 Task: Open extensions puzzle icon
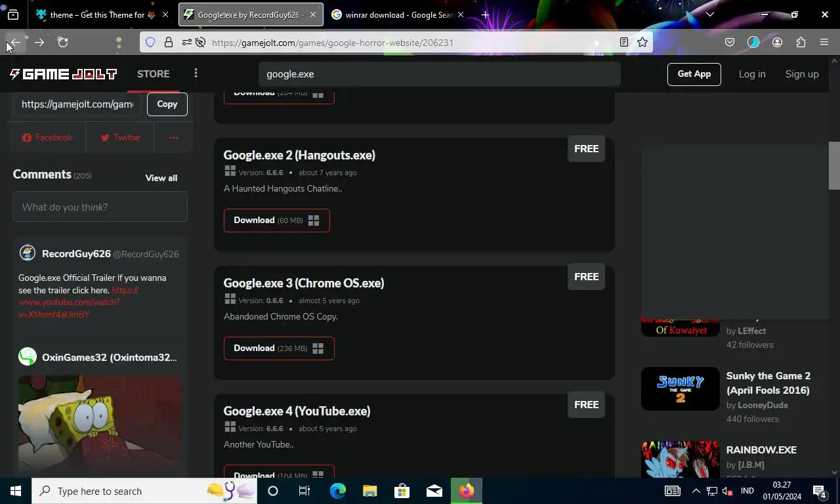pos(801,42)
